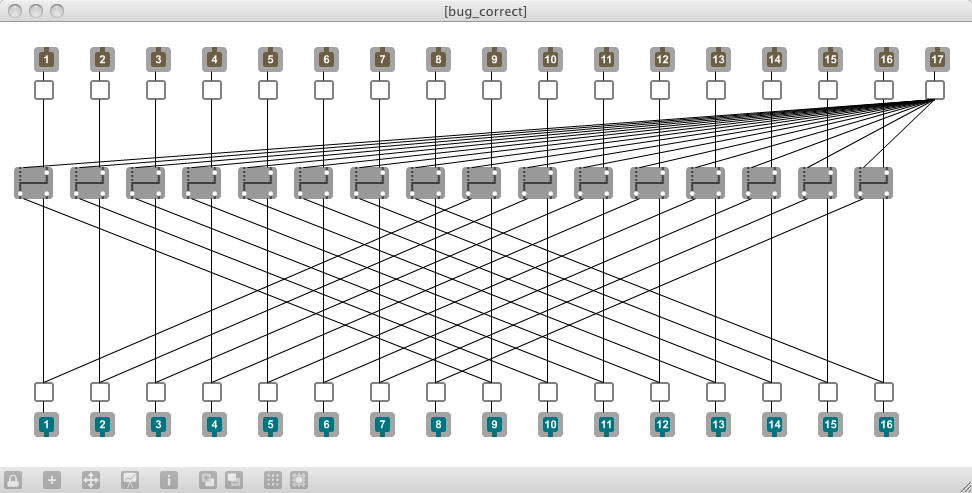Select outlet object number 14

coord(774,425)
